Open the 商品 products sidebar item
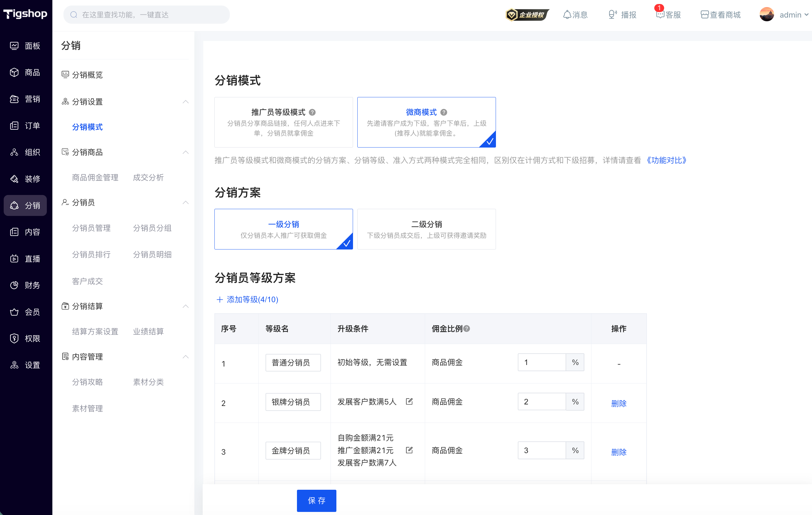 point(25,72)
